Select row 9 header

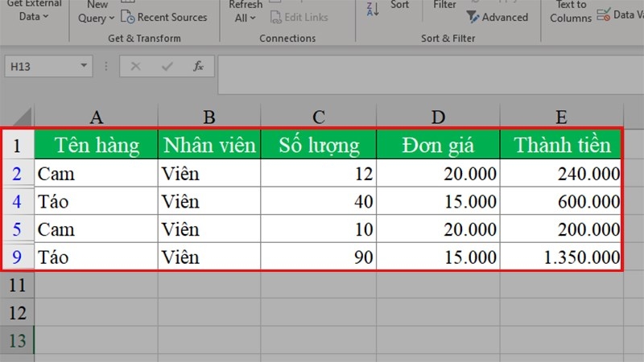pyautogui.click(x=17, y=257)
